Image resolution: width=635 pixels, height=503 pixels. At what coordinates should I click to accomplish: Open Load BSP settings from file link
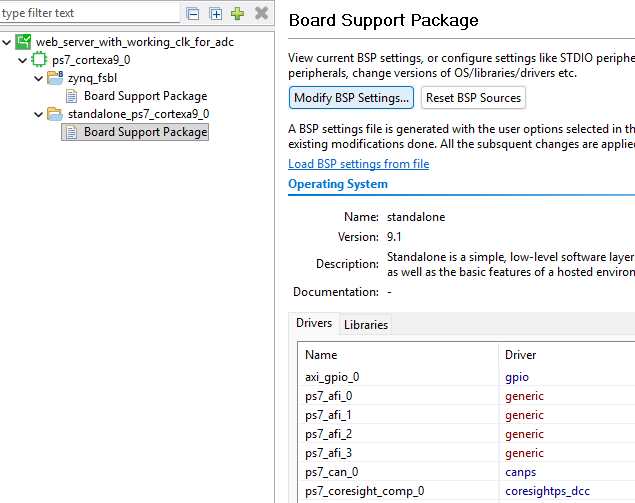pyautogui.click(x=358, y=164)
